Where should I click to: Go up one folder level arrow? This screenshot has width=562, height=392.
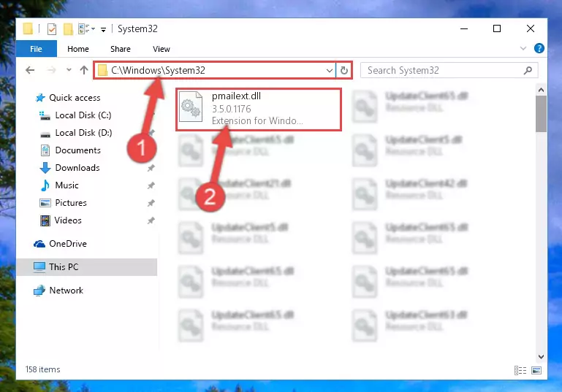[x=84, y=70]
